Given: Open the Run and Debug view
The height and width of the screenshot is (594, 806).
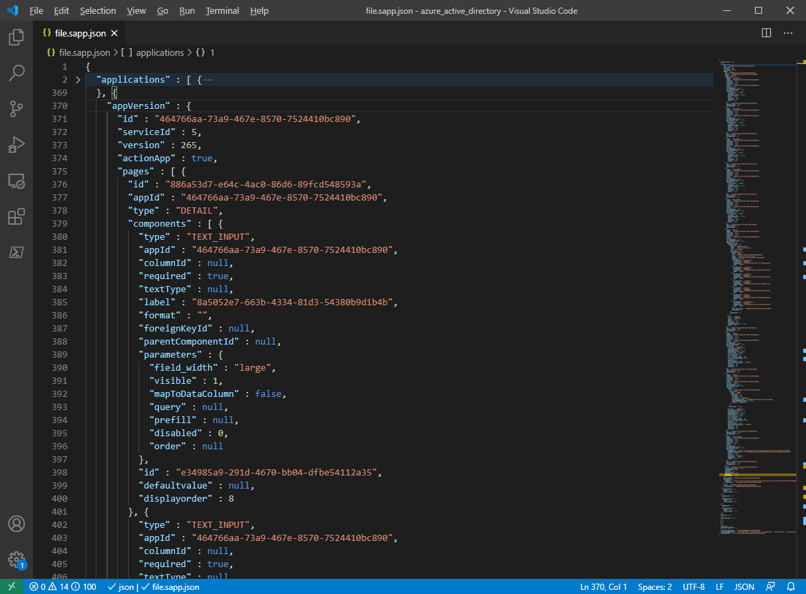Looking at the screenshot, I should point(16,145).
